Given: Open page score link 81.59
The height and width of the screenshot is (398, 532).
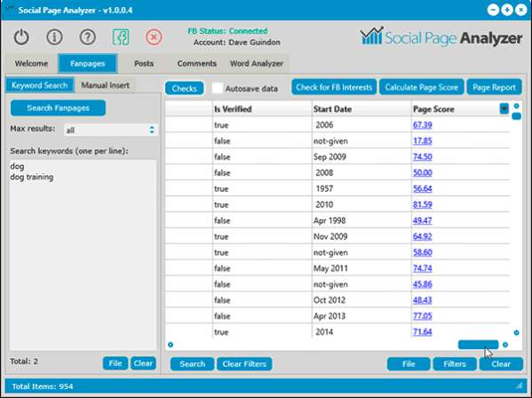Looking at the screenshot, I should (423, 204).
